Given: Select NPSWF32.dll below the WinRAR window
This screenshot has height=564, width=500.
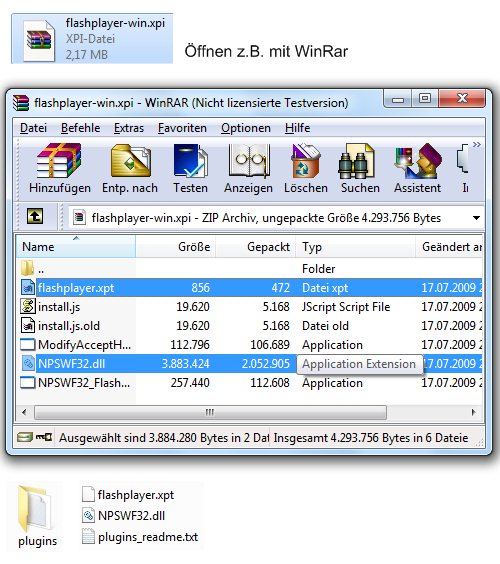Looking at the screenshot, I should point(124,516).
